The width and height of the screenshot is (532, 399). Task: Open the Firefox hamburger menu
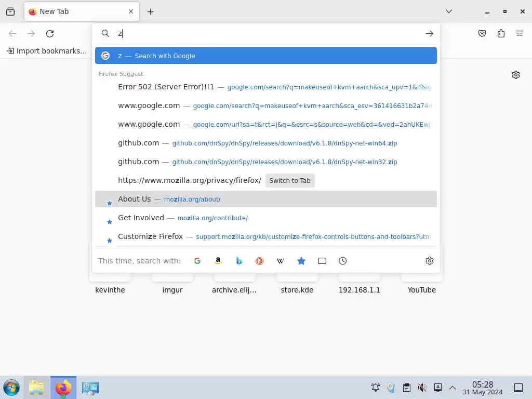pyautogui.click(x=520, y=33)
